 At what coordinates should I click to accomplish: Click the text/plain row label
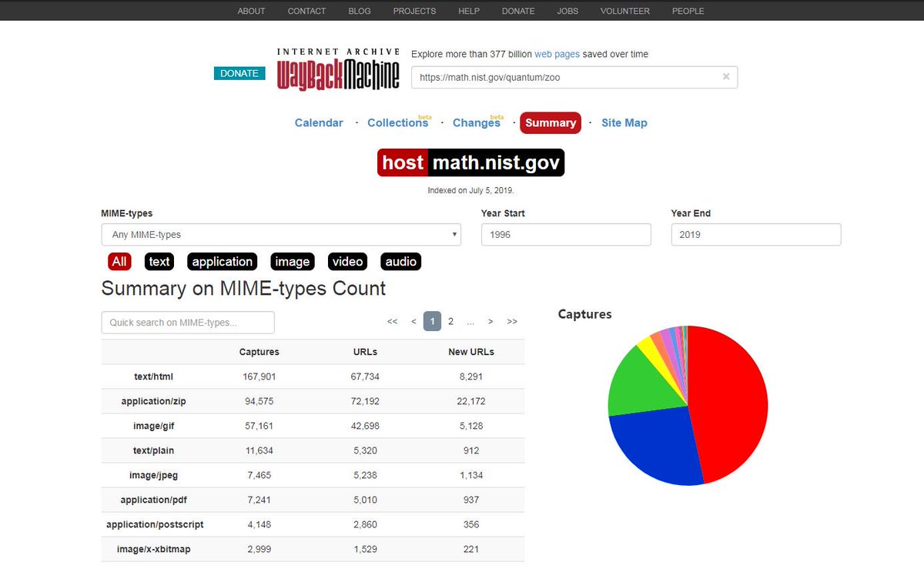(x=154, y=450)
